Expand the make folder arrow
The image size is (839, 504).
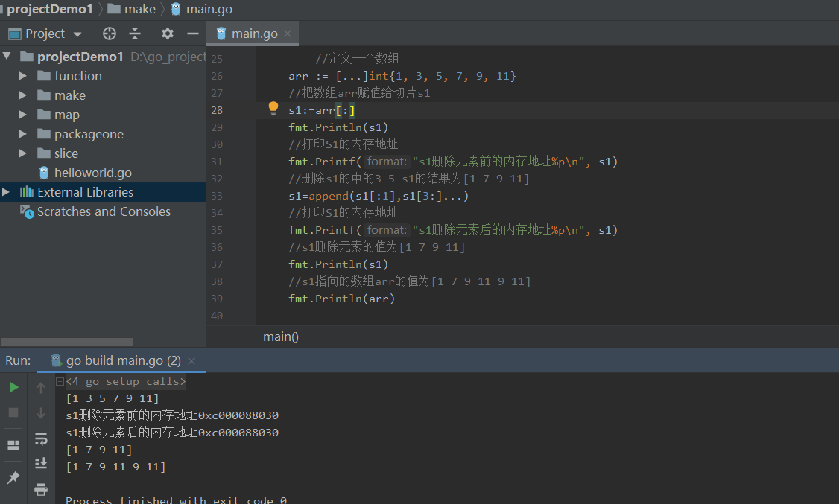(22, 95)
